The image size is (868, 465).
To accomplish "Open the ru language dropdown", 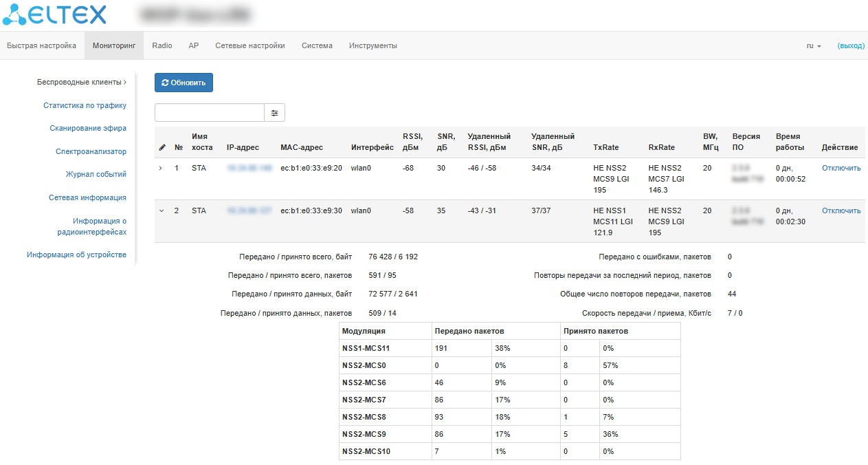I will pos(813,46).
